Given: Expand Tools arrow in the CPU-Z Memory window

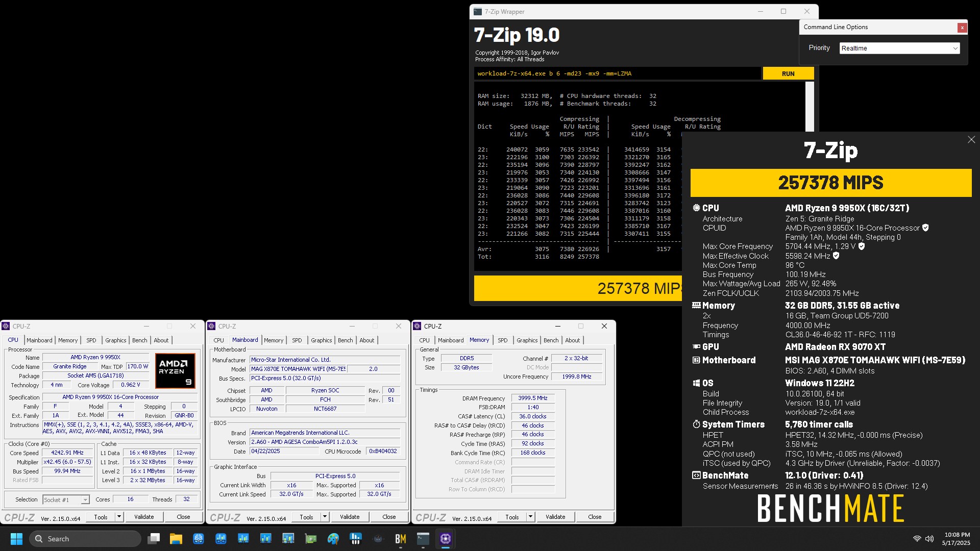Looking at the screenshot, I should [x=530, y=517].
